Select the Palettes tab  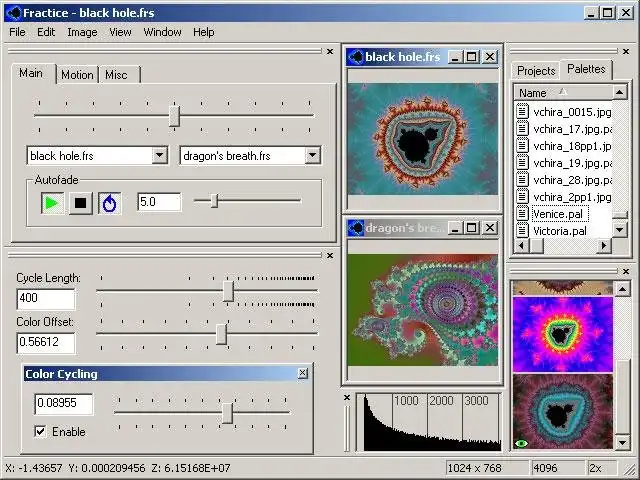click(x=586, y=69)
